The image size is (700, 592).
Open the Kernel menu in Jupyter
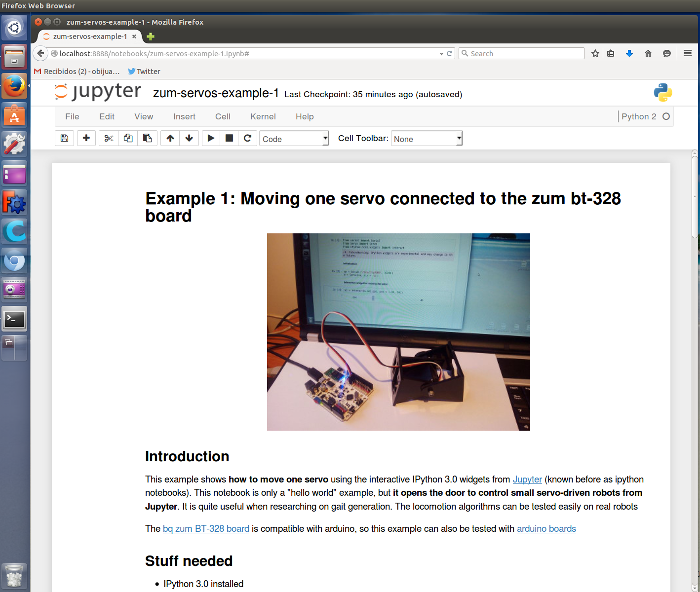pos(263,116)
